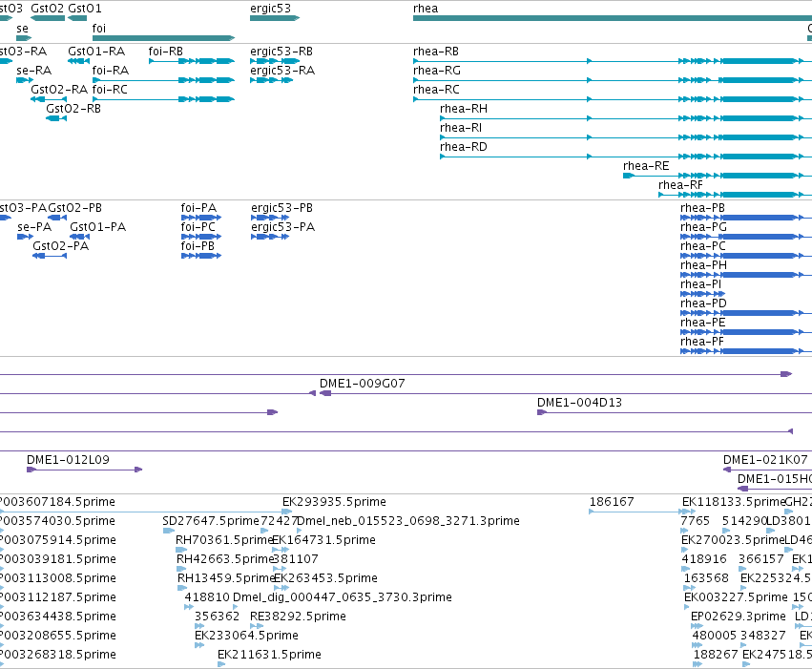The height and width of the screenshot is (669, 812).
Task: Select protein ergic53-PB
Action: click(270, 218)
